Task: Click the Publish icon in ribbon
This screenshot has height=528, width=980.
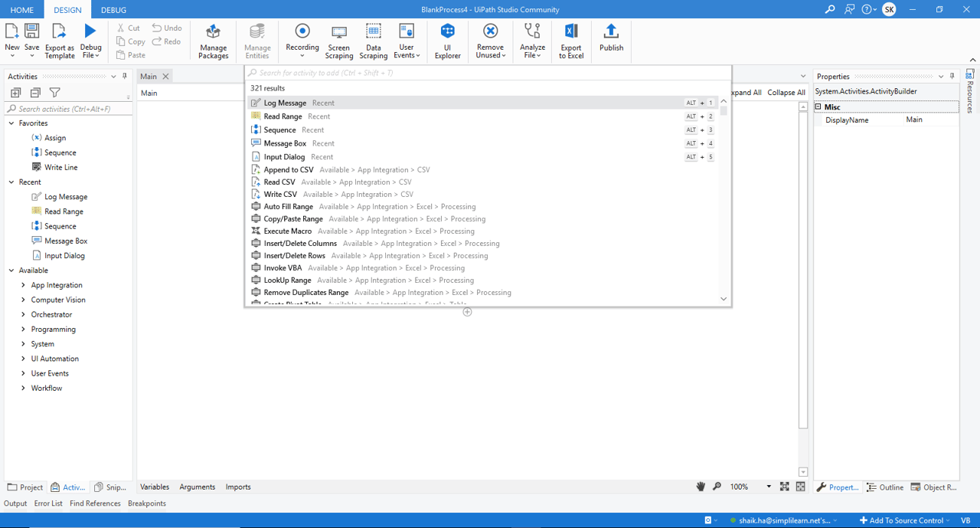Action: coord(611,37)
